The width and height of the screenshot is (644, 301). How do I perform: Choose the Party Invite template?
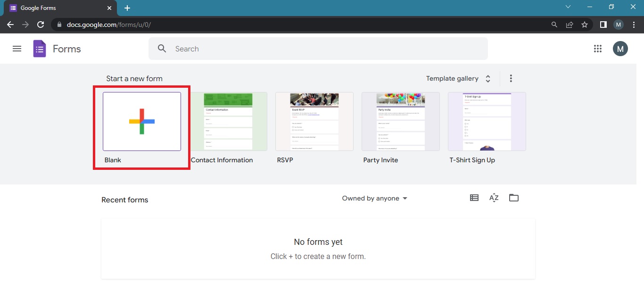[400, 122]
